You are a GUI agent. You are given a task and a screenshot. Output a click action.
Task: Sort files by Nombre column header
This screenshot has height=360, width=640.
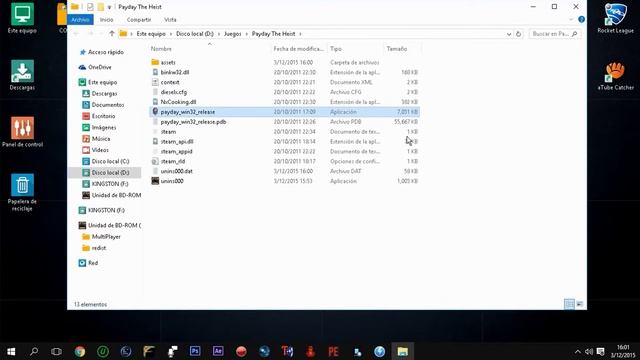pos(161,49)
